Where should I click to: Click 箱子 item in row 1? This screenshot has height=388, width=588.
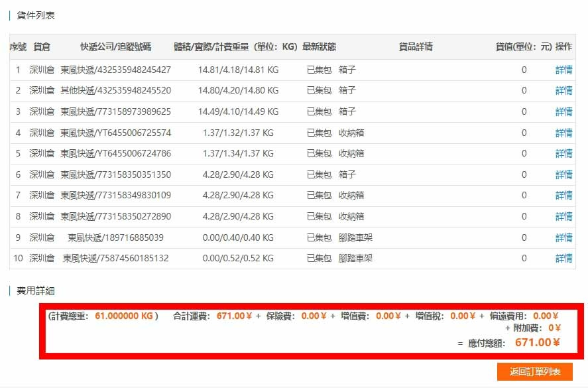tap(347, 70)
